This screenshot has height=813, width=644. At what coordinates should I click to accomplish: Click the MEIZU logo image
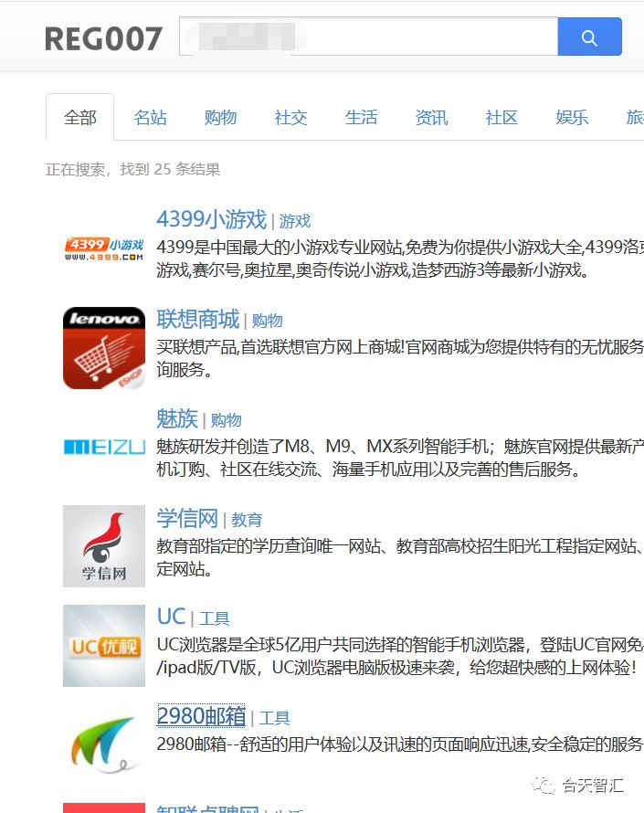tap(104, 447)
